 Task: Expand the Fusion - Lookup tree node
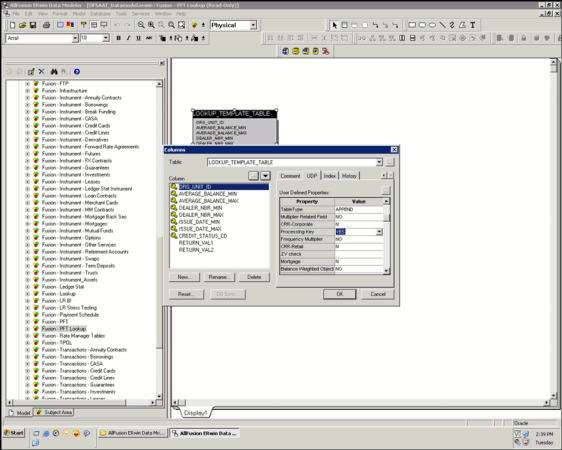[27, 294]
